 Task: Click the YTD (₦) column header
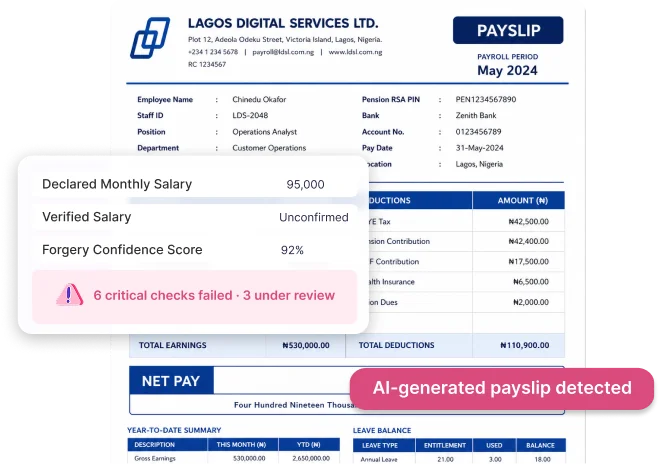(308, 445)
